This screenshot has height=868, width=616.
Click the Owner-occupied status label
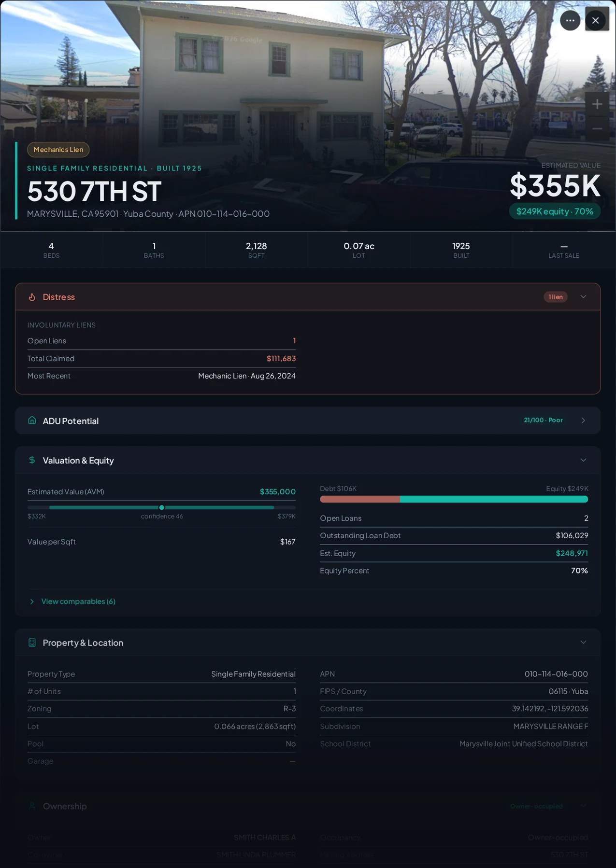click(x=536, y=806)
